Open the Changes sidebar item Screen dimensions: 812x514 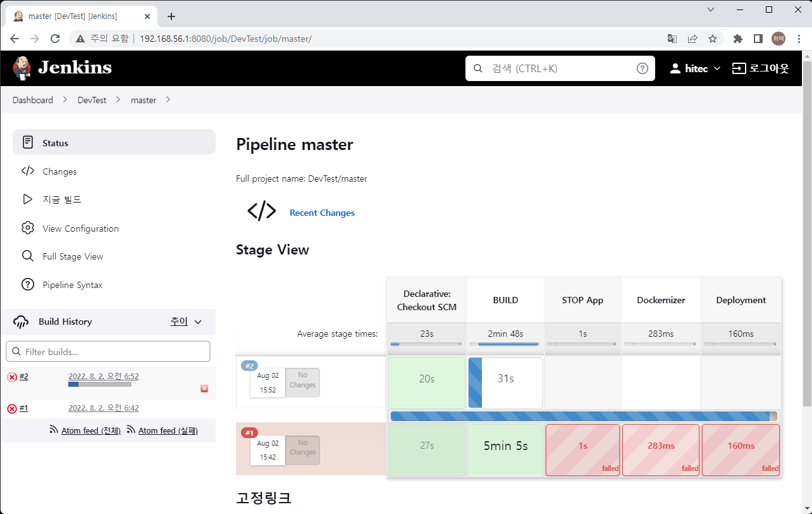pos(114,171)
